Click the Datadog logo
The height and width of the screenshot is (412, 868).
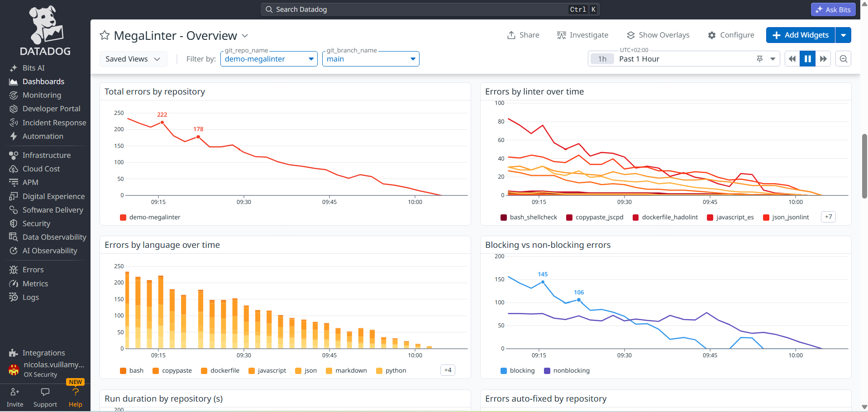tap(45, 30)
